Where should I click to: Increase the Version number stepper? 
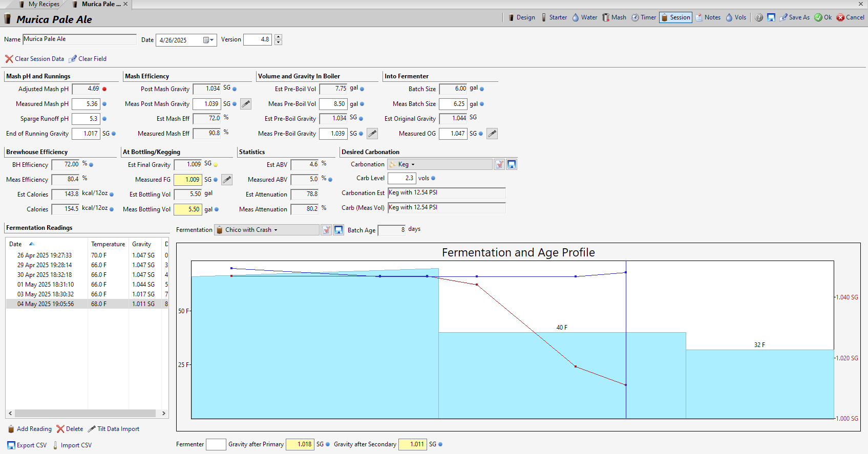[278, 37]
